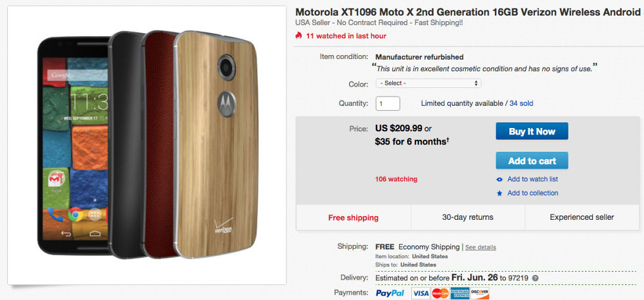Click the eye icon for watch list
The image size is (644, 300).
[500, 179]
